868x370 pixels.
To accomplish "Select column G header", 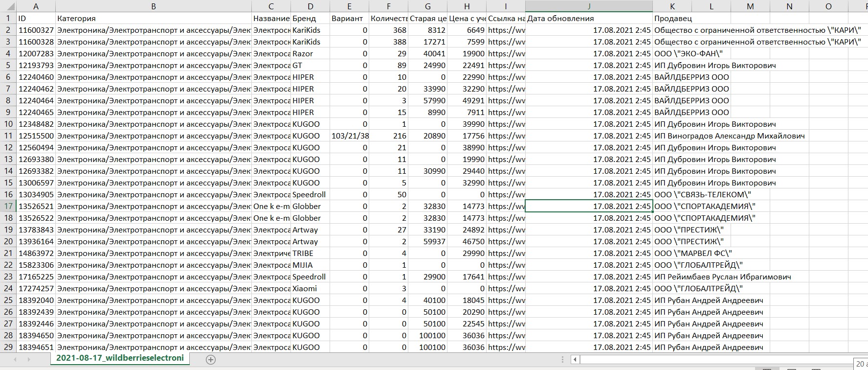I will point(428,6).
